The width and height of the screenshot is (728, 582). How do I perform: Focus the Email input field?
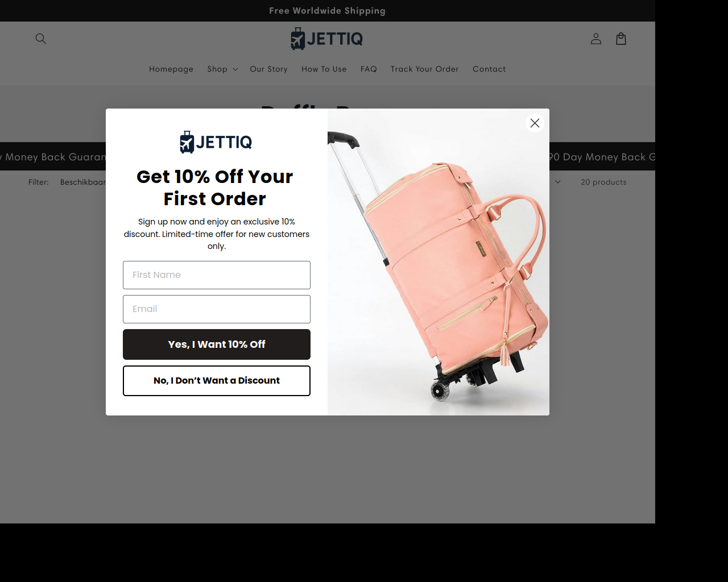click(x=217, y=309)
